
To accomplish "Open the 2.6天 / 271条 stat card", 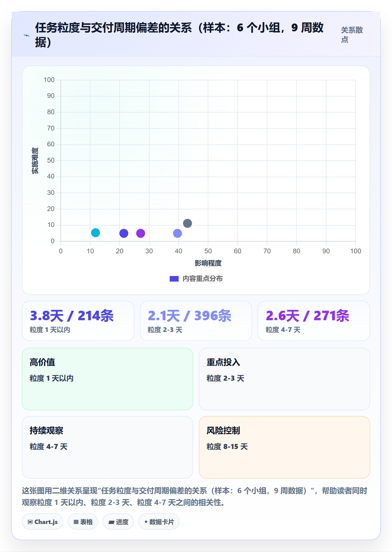I will [x=314, y=321].
